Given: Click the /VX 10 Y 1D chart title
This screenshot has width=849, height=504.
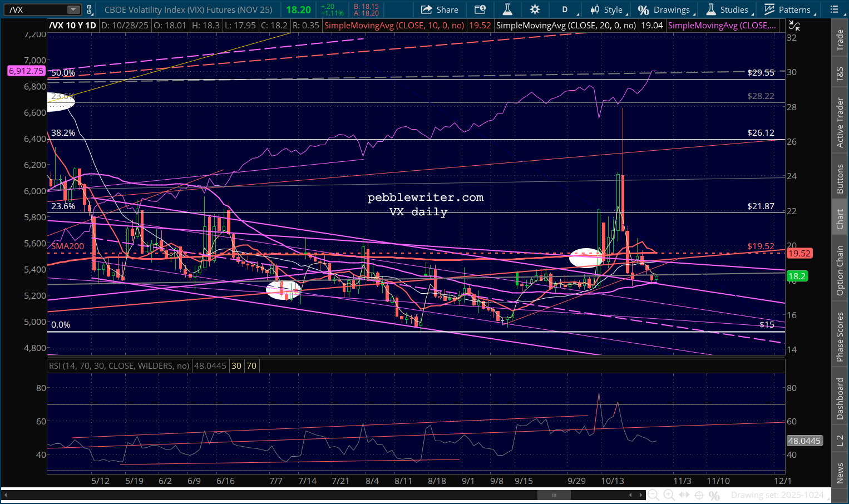Looking at the screenshot, I should coord(73,26).
